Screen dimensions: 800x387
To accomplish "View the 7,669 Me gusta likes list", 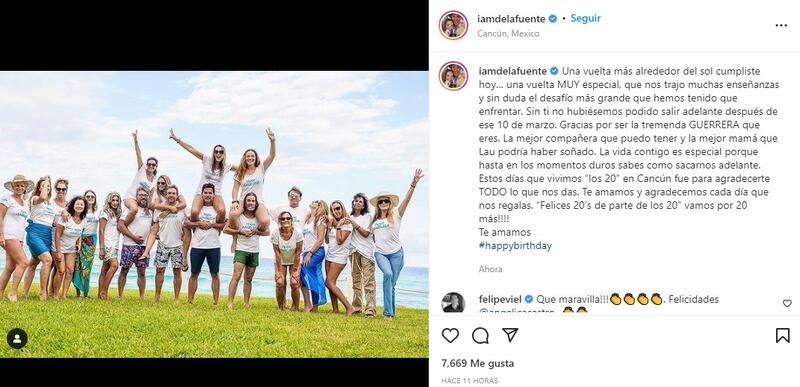I will pos(478,364).
